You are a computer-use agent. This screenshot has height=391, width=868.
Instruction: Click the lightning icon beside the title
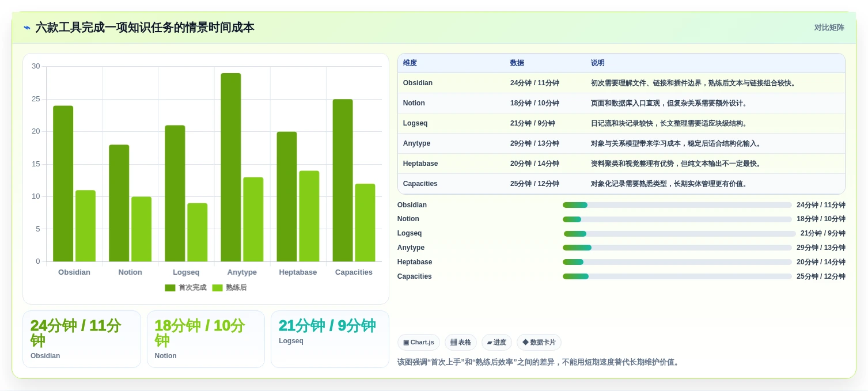27,28
